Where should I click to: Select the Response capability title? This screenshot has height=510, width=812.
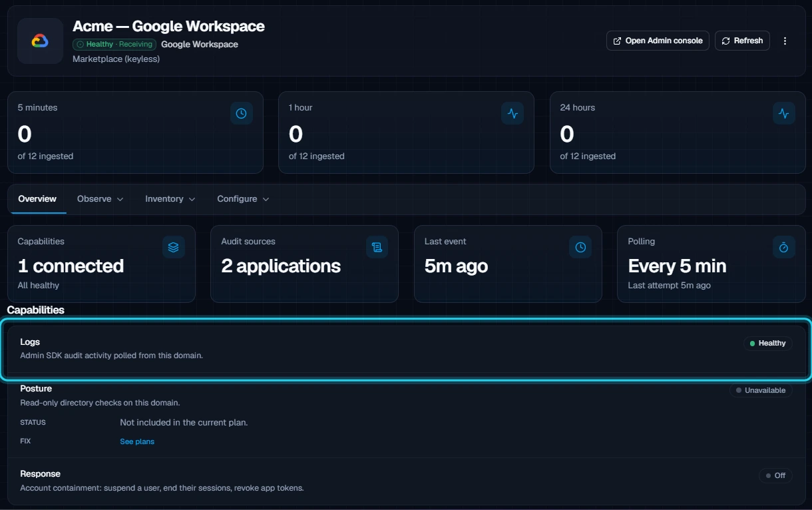tap(40, 474)
